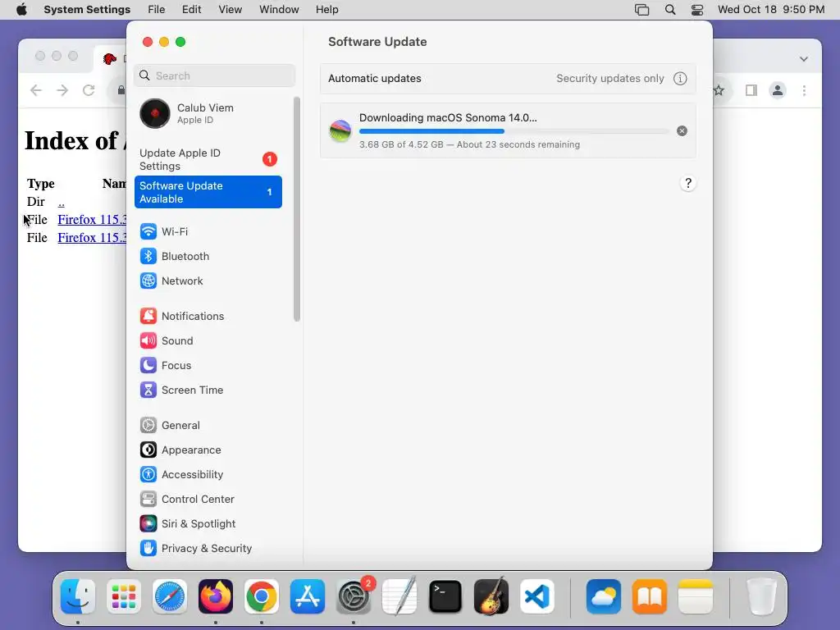Select Screen Time in sidebar

[208, 390]
